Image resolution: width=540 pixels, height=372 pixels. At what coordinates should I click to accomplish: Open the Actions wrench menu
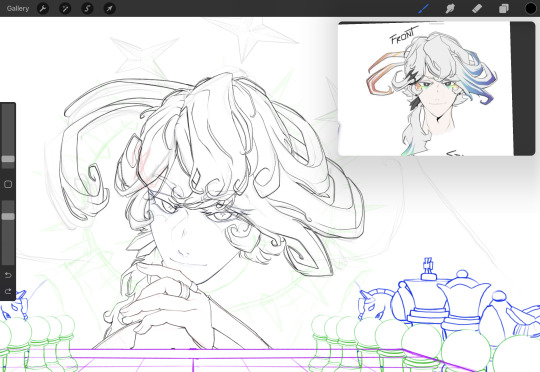43,8
